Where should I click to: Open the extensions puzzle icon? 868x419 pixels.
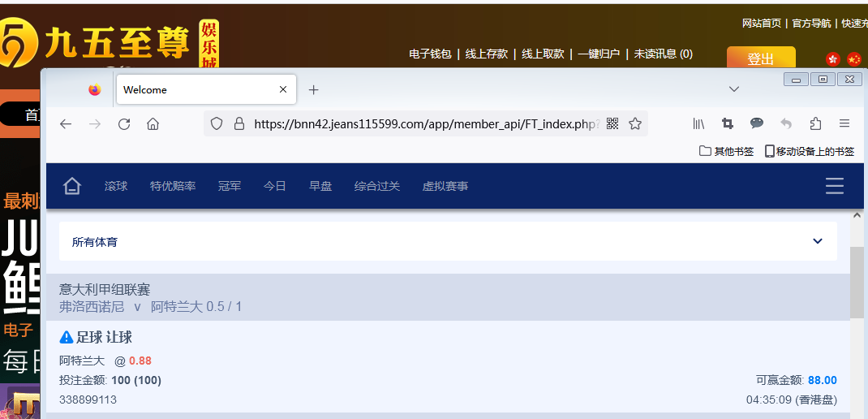pos(815,123)
